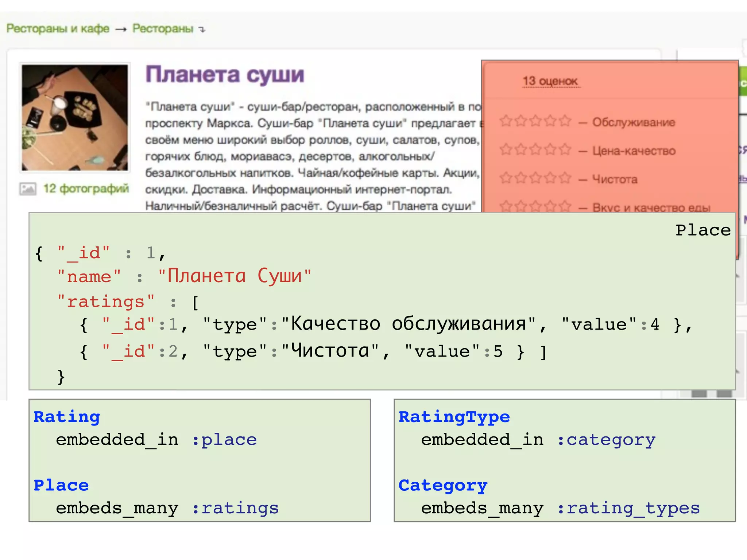Click the fifth star for Цена-качество

click(565, 149)
